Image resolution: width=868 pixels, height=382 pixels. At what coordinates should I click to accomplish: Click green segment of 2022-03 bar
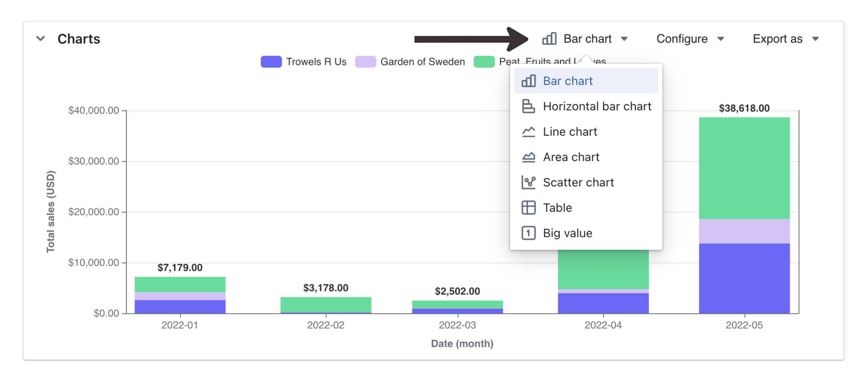tap(457, 304)
